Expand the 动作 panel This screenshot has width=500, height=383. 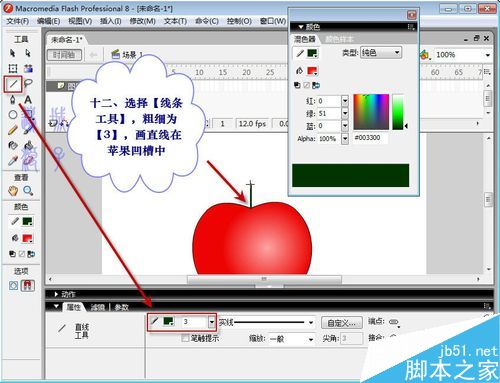[56, 294]
